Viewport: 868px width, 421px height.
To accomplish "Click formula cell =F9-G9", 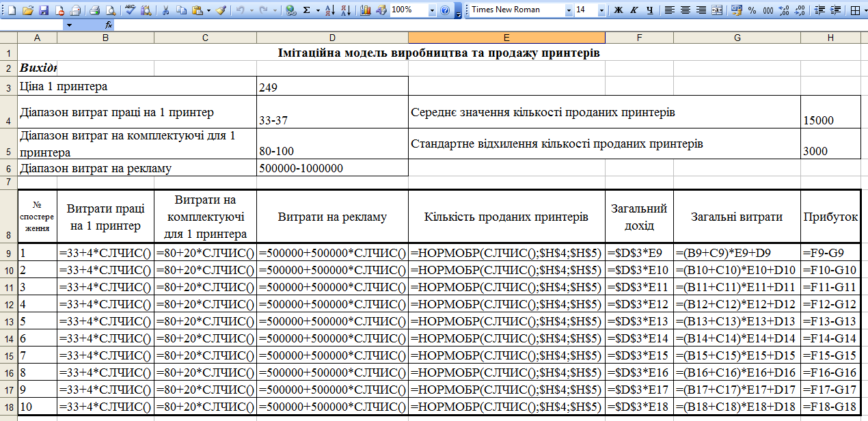I will click(830, 252).
